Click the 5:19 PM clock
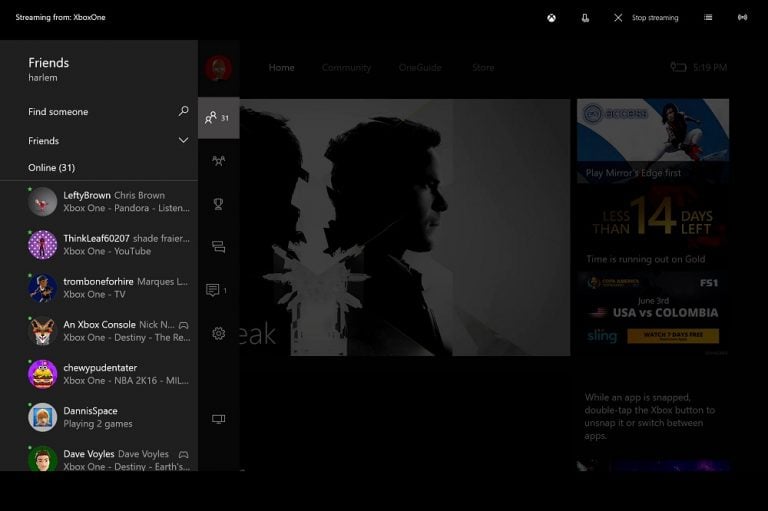The image size is (768, 511). coord(710,68)
